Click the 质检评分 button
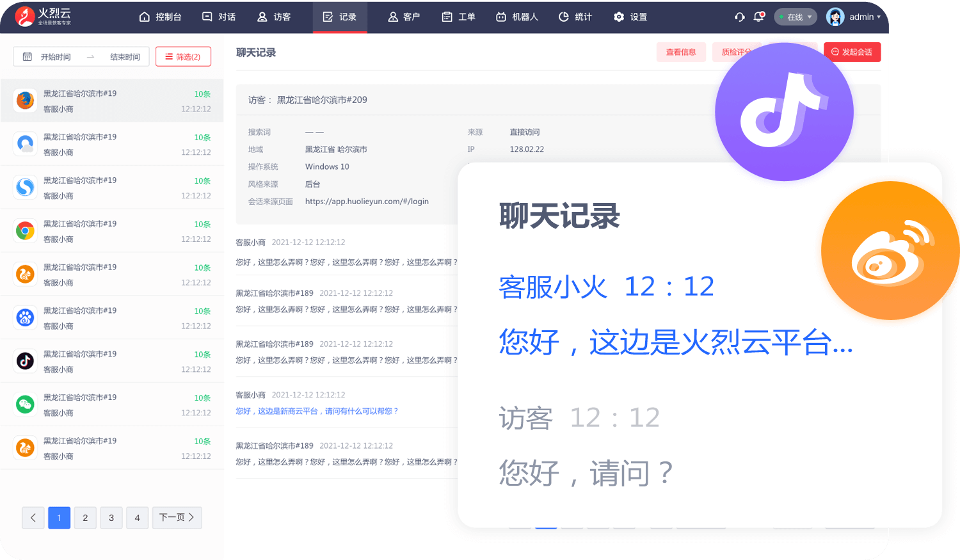Screen dimensions: 960x560 736,52
